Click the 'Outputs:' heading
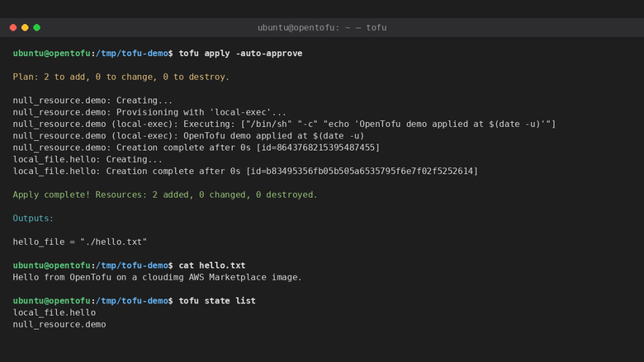 click(x=33, y=218)
